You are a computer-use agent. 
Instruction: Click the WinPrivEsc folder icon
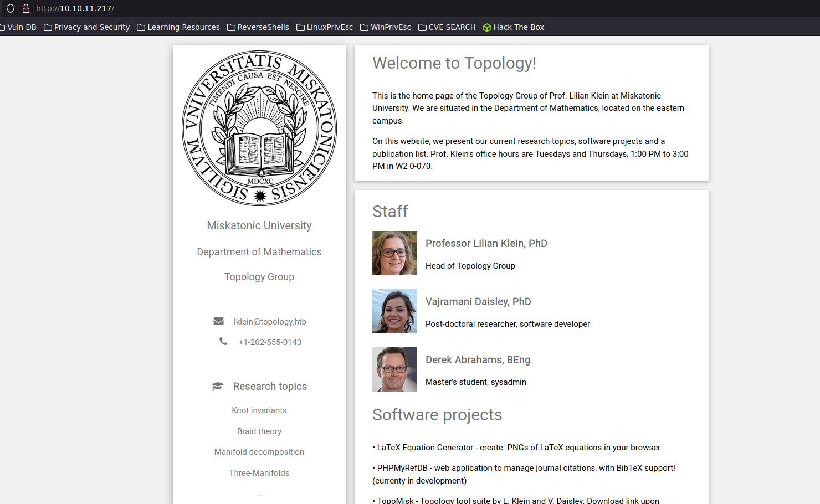pos(364,27)
